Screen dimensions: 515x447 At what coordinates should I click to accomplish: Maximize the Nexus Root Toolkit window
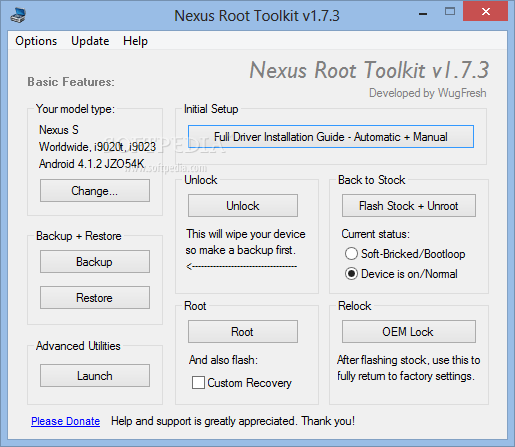(450, 12)
